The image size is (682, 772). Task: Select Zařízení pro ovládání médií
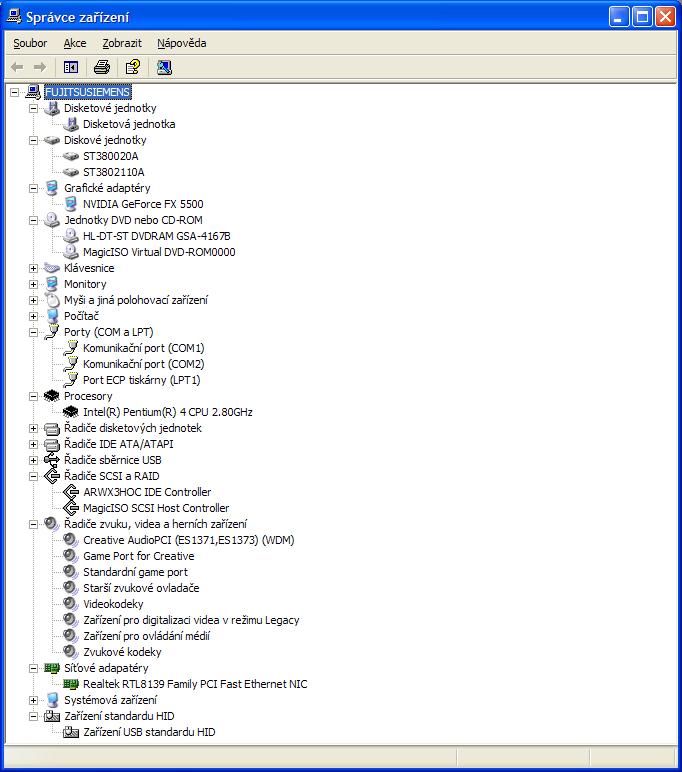tap(146, 636)
